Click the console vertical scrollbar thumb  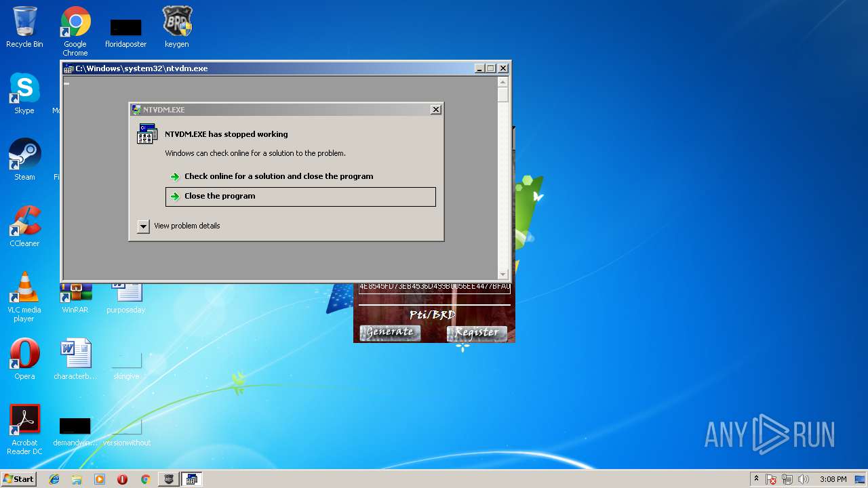click(502, 94)
